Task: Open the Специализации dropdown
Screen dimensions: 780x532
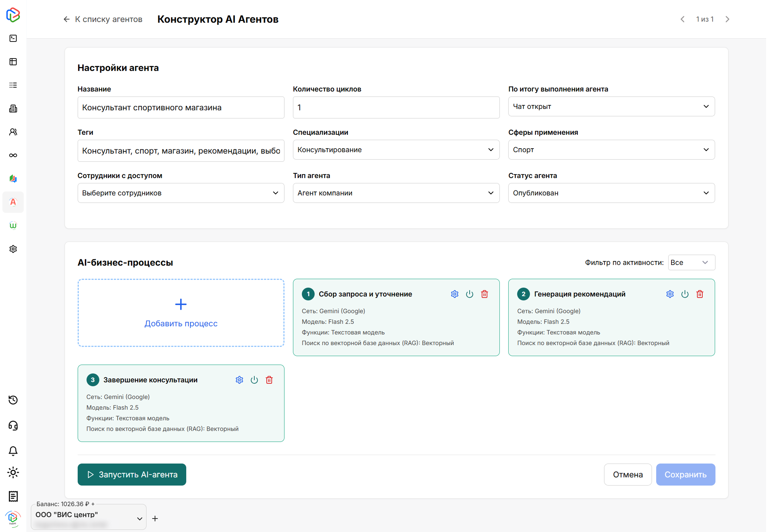Action: point(396,150)
